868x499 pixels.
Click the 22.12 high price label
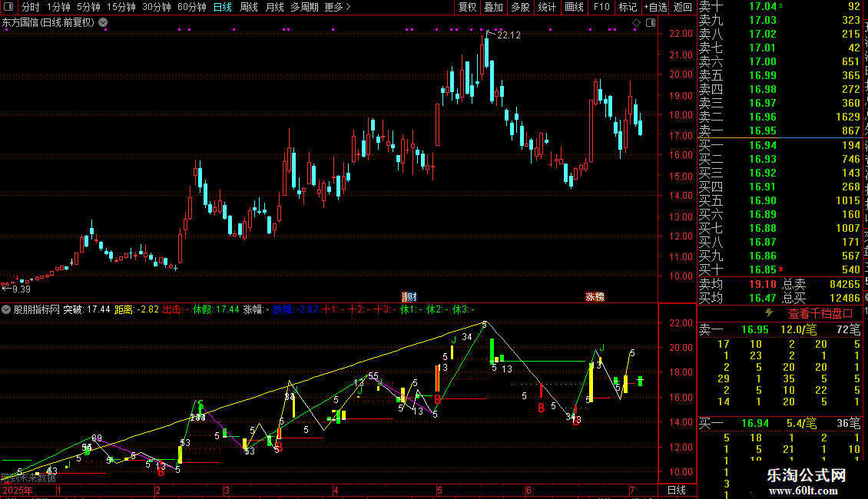pos(509,35)
